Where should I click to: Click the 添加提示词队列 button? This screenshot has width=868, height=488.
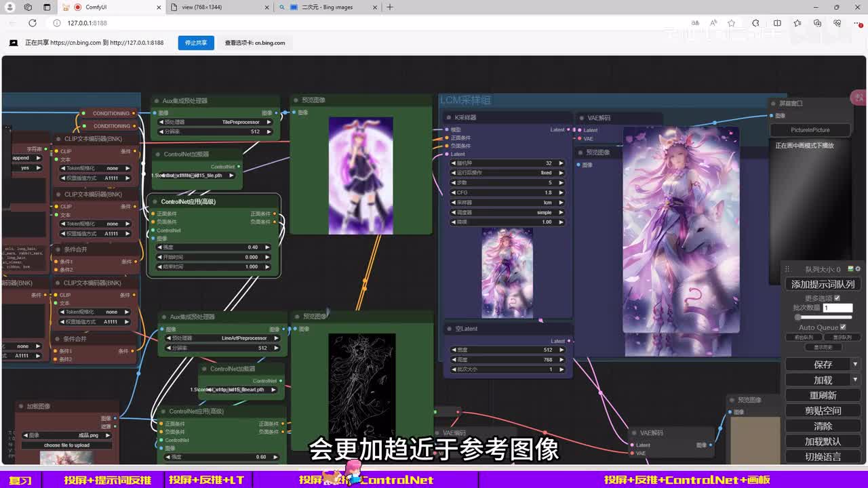point(823,285)
